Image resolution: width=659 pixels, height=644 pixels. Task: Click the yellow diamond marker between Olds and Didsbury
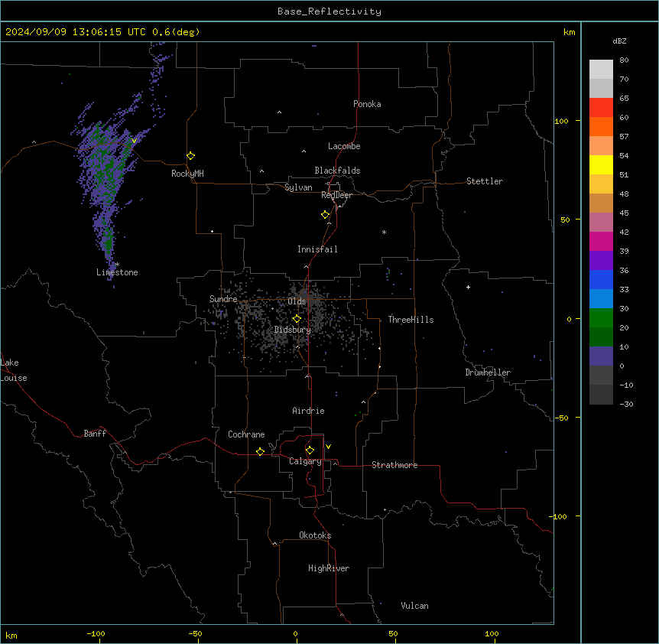297,319
